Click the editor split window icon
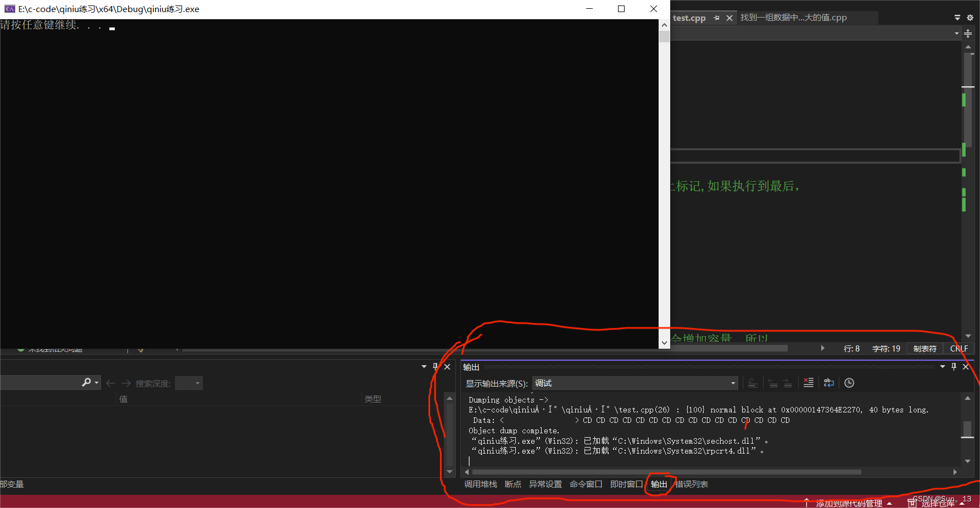 coord(968,34)
